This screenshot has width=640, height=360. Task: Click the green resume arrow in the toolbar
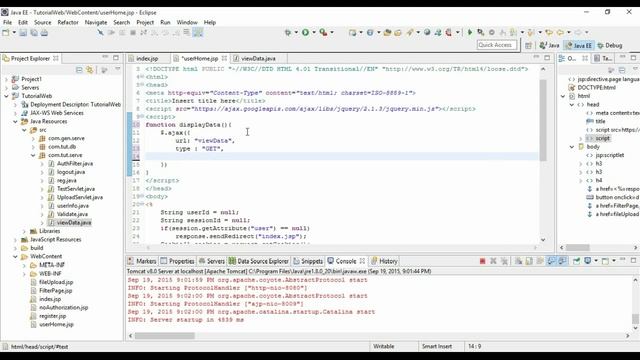(x=469, y=32)
